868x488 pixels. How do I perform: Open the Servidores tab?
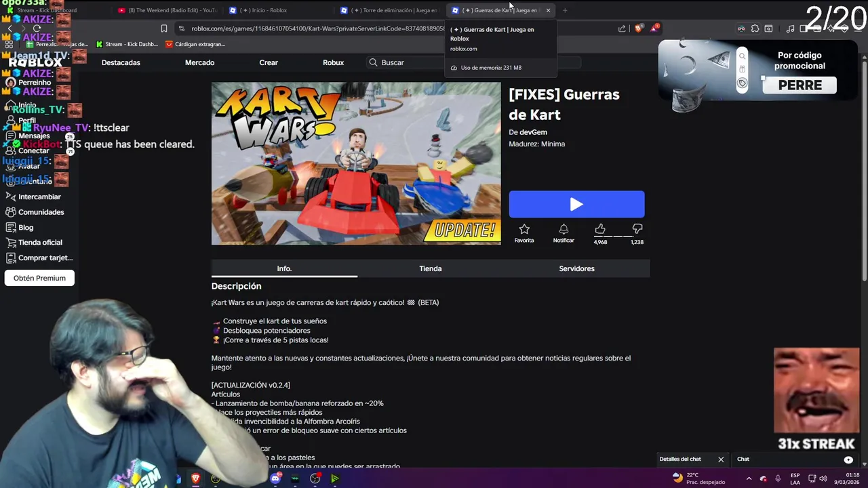[576, 268]
